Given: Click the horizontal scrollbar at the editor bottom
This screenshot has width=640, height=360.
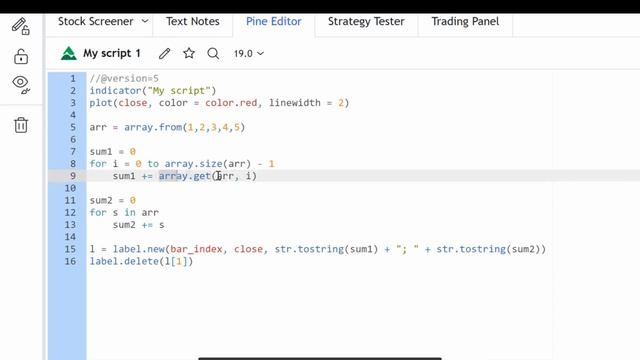Looking at the screenshot, I should click(320, 358).
